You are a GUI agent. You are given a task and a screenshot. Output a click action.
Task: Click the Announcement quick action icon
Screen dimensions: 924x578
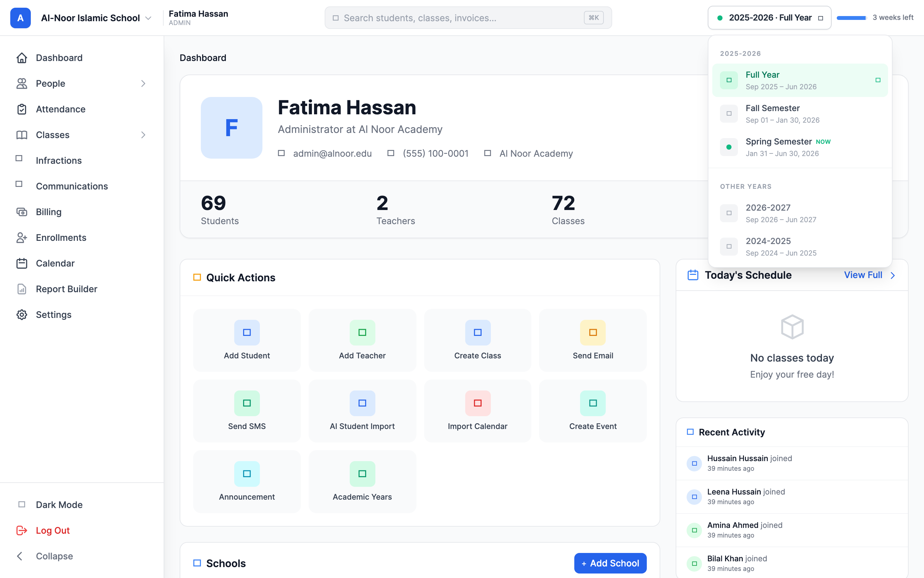click(x=247, y=474)
